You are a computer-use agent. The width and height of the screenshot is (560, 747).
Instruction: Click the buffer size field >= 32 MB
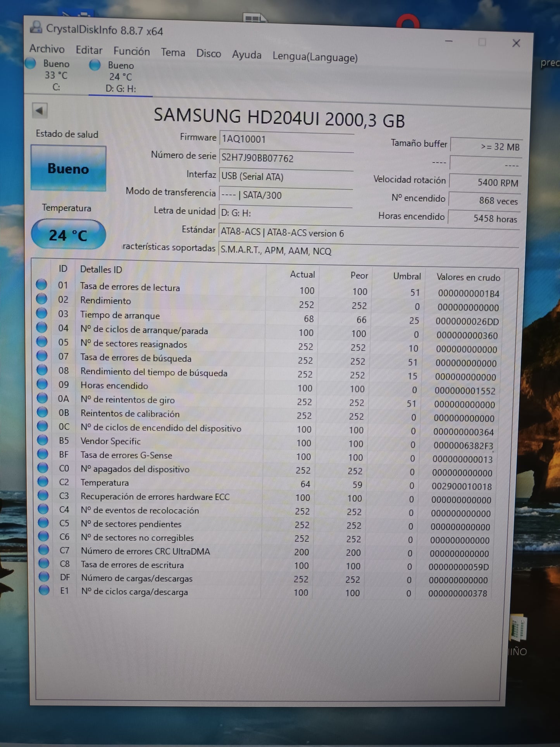[487, 147]
